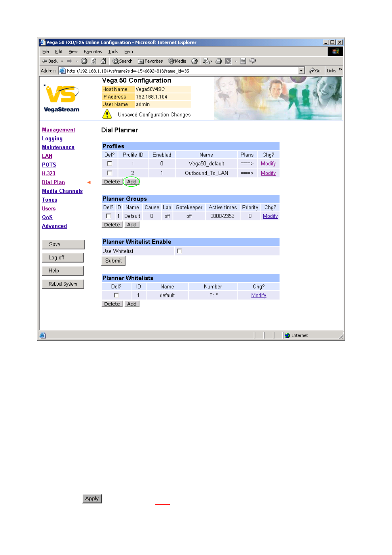
Task: Click the VegaStream logo
Action: pos(61,98)
